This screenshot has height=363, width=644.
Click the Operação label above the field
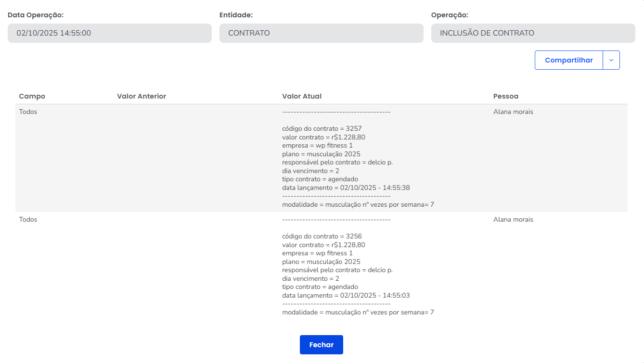[x=450, y=15]
